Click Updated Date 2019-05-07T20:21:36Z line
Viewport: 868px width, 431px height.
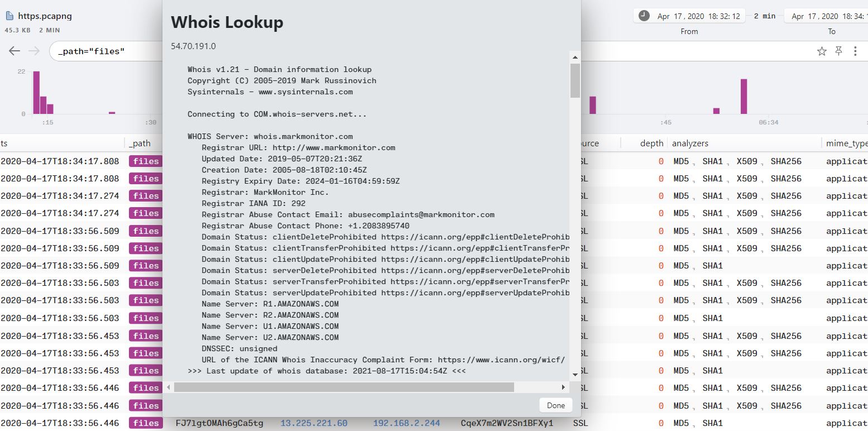[282, 159]
